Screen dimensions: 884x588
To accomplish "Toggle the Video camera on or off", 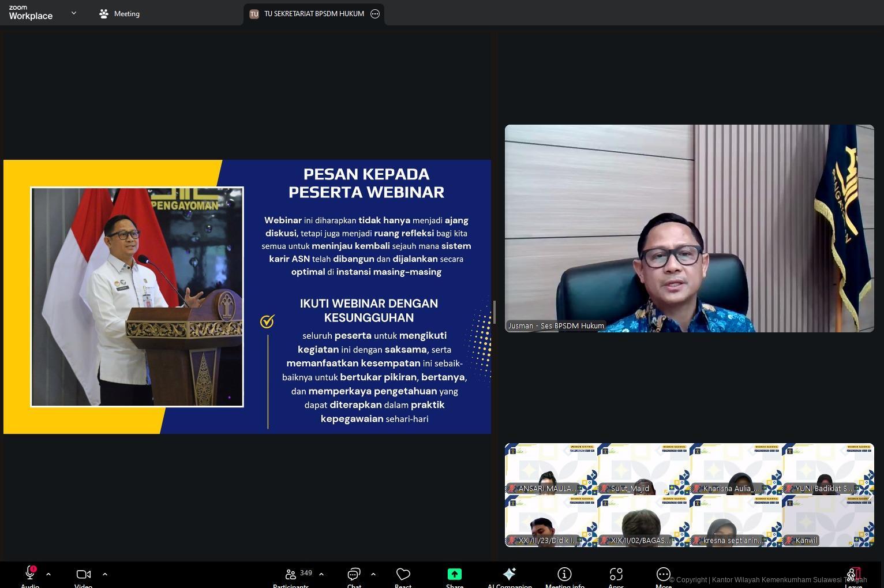I will pyautogui.click(x=84, y=574).
